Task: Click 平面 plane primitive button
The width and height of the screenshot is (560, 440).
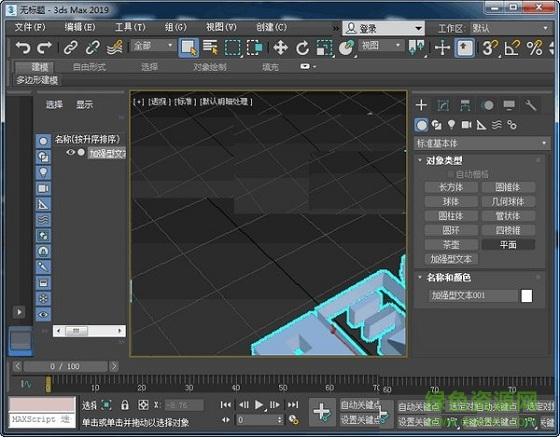Action: tap(508, 245)
